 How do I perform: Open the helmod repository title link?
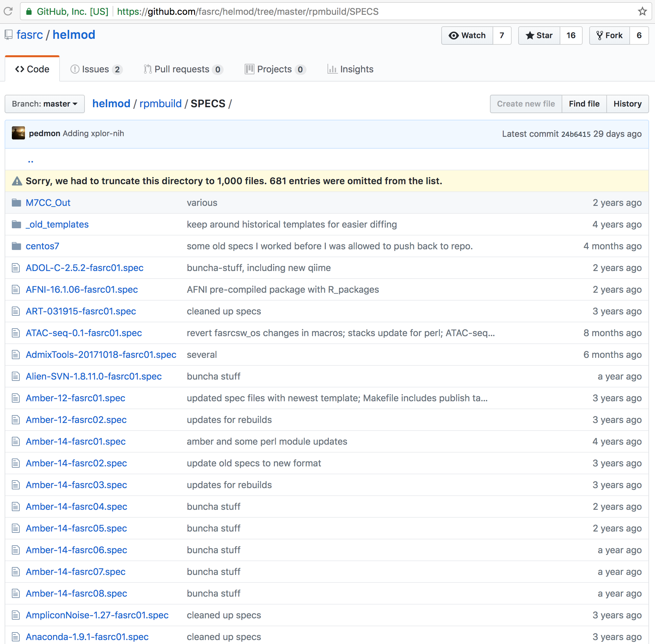tap(74, 35)
